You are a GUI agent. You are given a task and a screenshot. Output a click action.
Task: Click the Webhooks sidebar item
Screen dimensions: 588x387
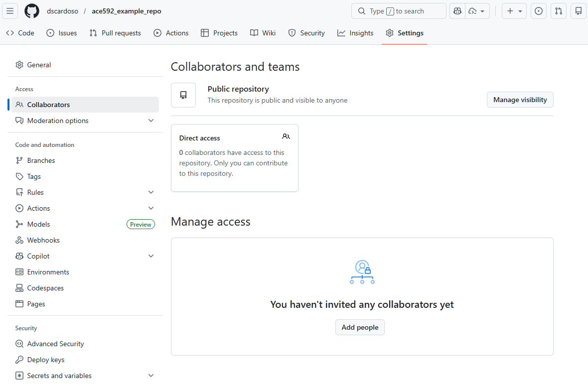[43, 240]
